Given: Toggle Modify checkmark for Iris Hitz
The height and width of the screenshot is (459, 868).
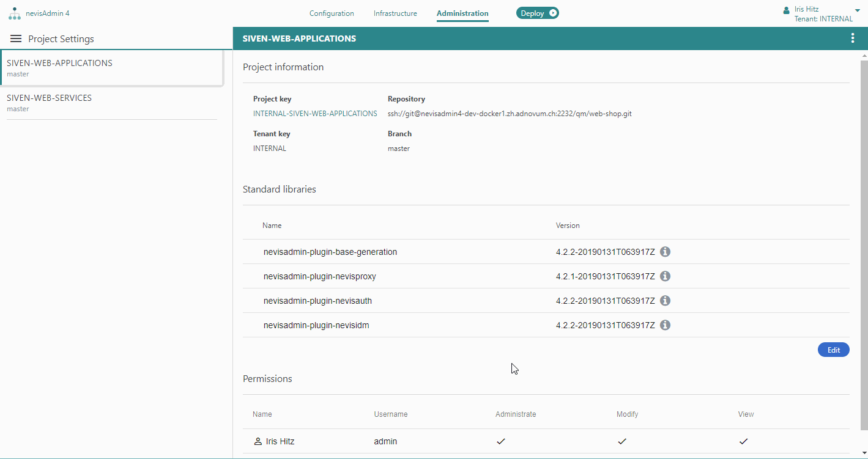Looking at the screenshot, I should pyautogui.click(x=622, y=441).
